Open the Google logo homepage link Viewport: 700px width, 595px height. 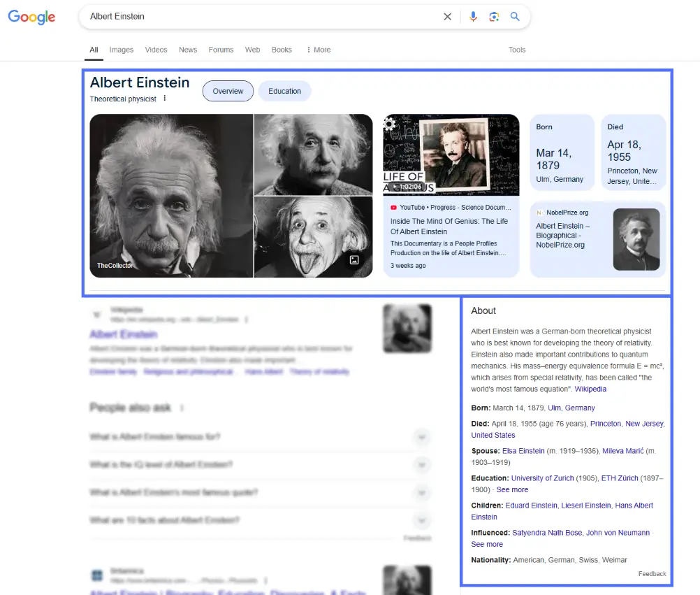click(x=31, y=17)
